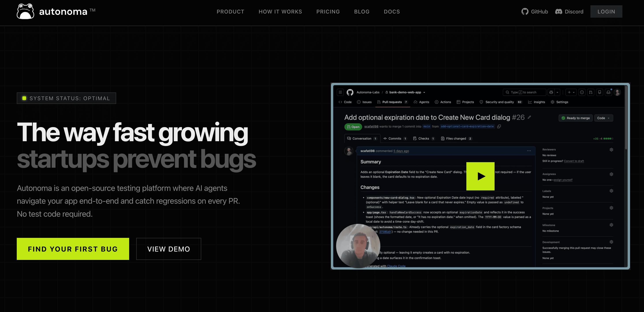This screenshot has width=644, height=312.
Task: Open Autonoma-Labs organization breadcrumb
Action: pos(368,92)
